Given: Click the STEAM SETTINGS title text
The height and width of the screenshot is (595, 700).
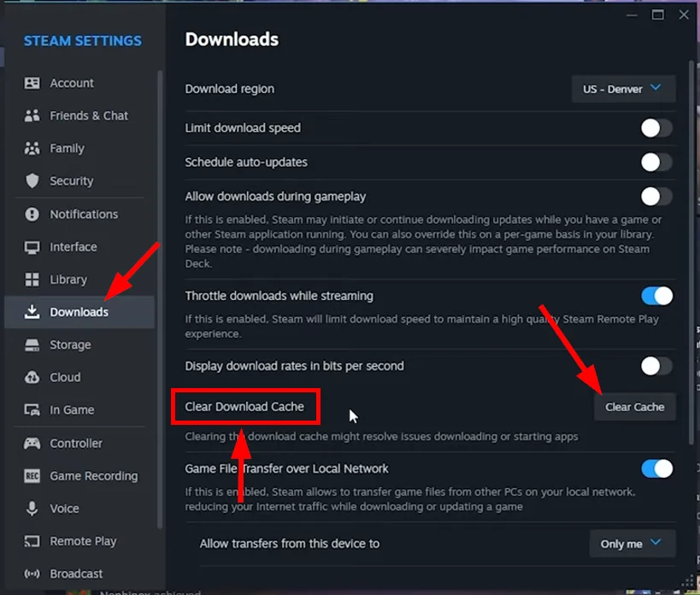Looking at the screenshot, I should coord(83,41).
